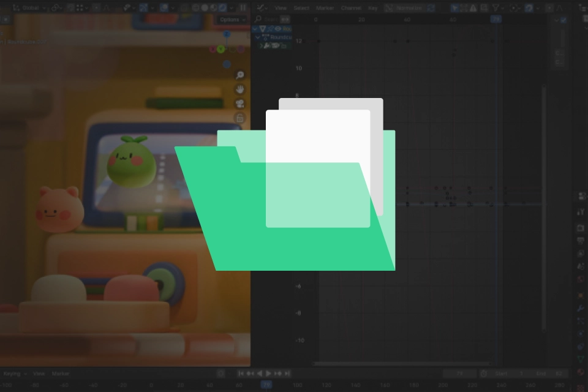This screenshot has width=588, height=392.
Task: Switch to wireframe viewport shading
Action: tap(196, 7)
